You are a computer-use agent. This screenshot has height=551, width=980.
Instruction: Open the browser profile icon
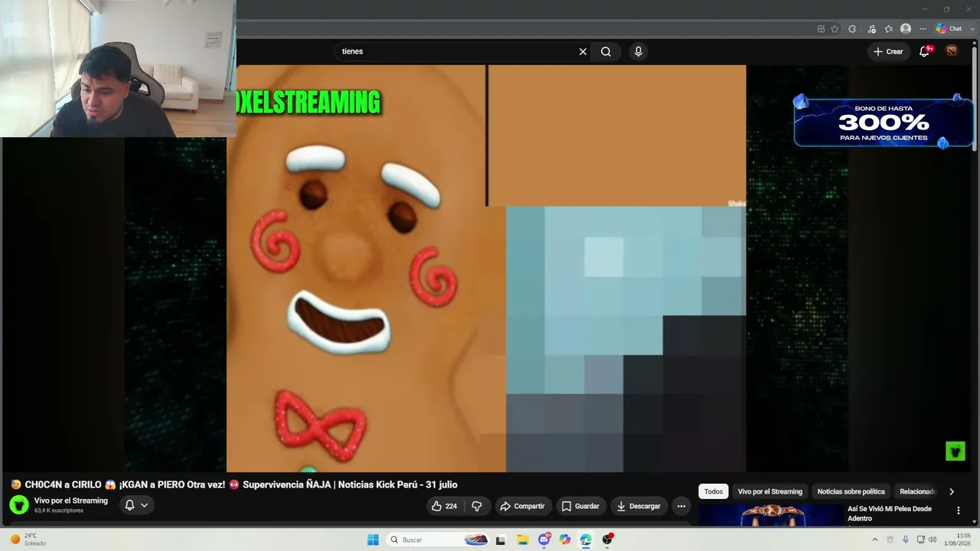[x=906, y=29]
